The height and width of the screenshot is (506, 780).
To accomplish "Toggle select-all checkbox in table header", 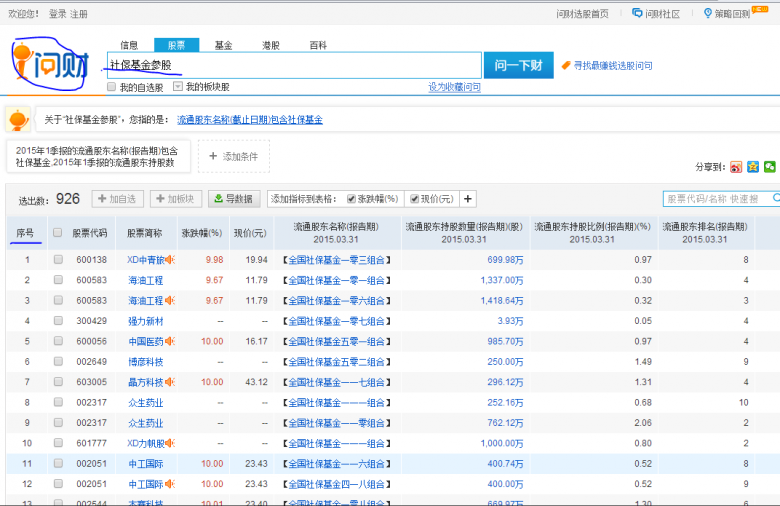I will click(58, 232).
